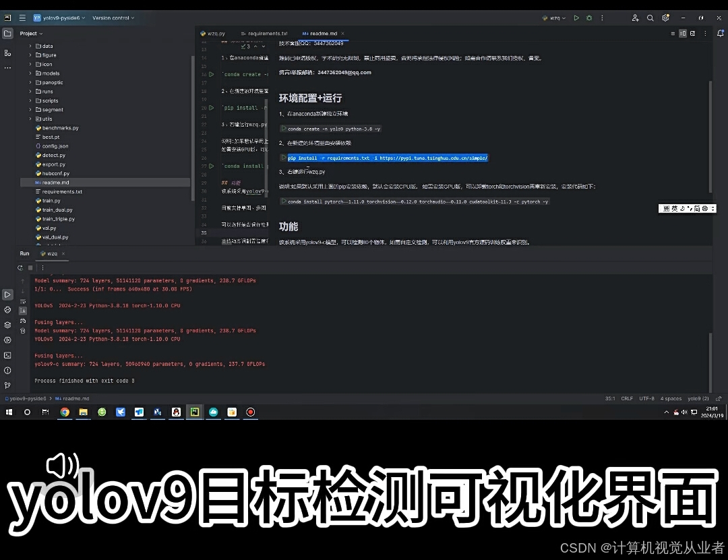Open Project view selector dropdown
The width and height of the screenshot is (728, 560).
(x=31, y=34)
